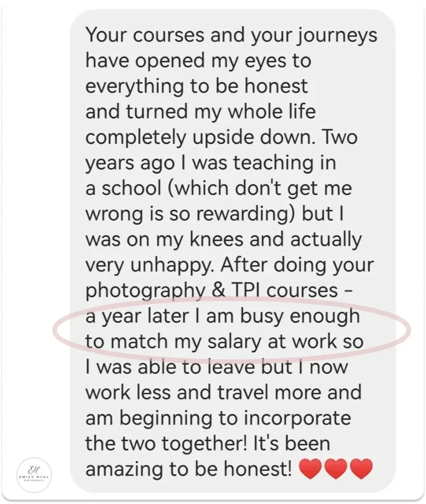426x504 pixels.
Task: Click the first red heart emoji
Action: click(310, 469)
